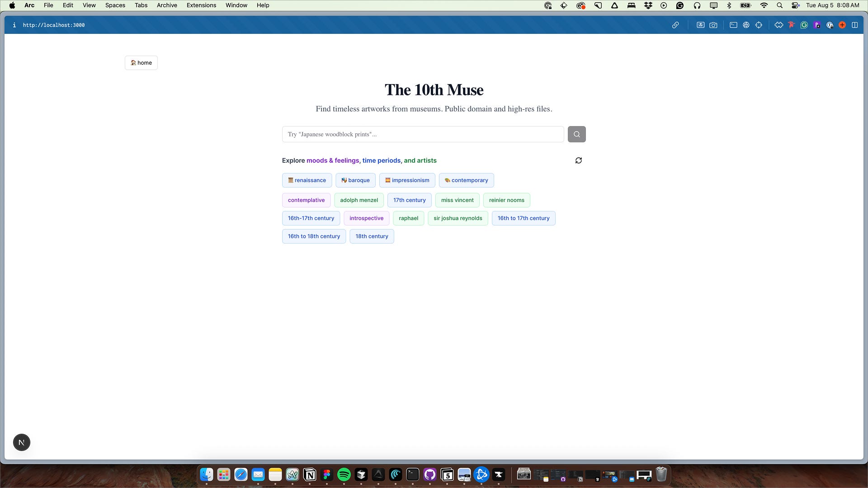Click the magnifier search button
This screenshot has height=488, width=868.
(576, 134)
